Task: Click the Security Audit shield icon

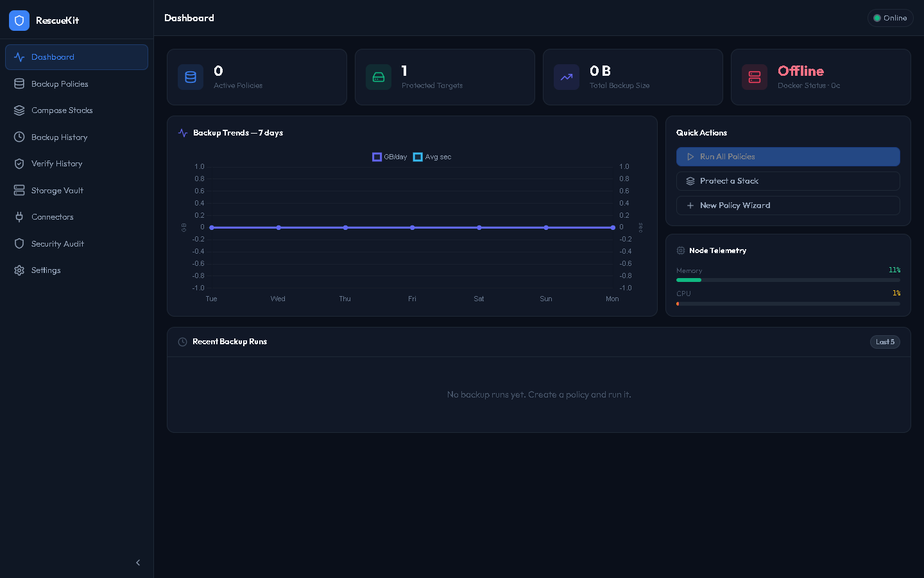Action: pyautogui.click(x=19, y=244)
